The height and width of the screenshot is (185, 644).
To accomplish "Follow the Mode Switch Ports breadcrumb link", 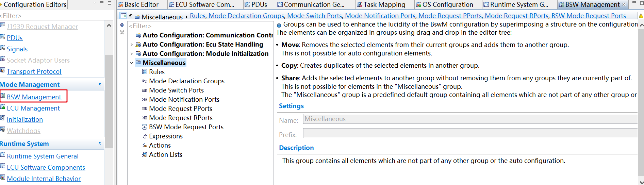I will tap(314, 16).
